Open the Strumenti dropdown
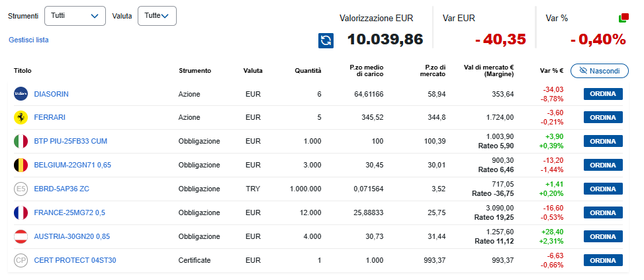This screenshot has height=280, width=644. click(x=75, y=15)
